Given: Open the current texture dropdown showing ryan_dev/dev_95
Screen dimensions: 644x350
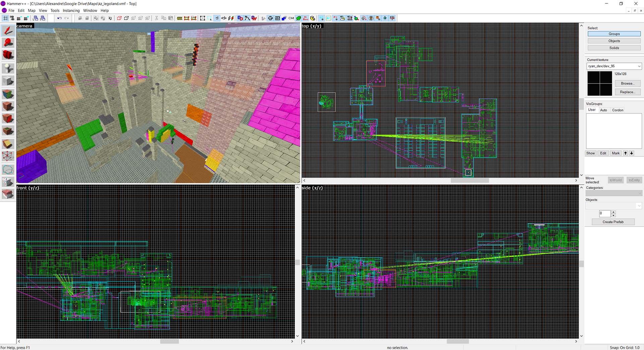Looking at the screenshot, I should coord(639,66).
